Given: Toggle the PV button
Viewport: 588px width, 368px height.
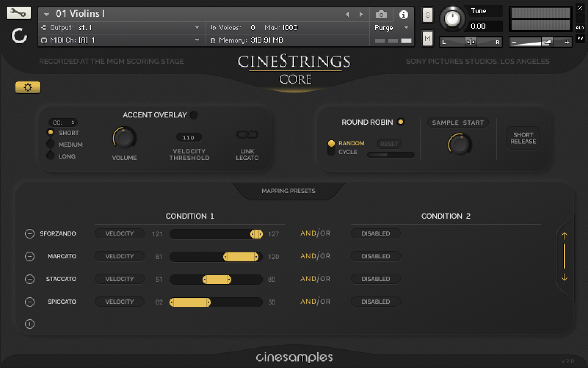Looking at the screenshot, I should pos(580,38).
